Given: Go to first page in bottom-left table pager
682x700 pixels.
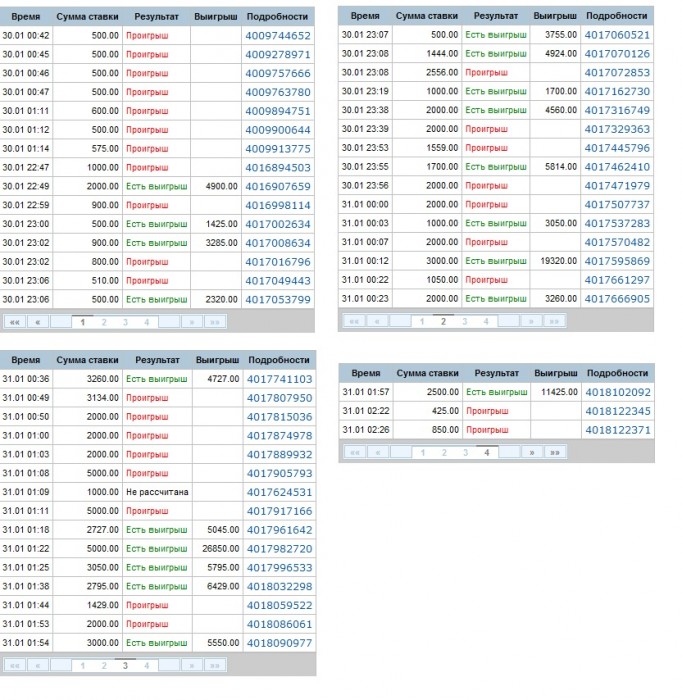Looking at the screenshot, I should (x=15, y=665).
